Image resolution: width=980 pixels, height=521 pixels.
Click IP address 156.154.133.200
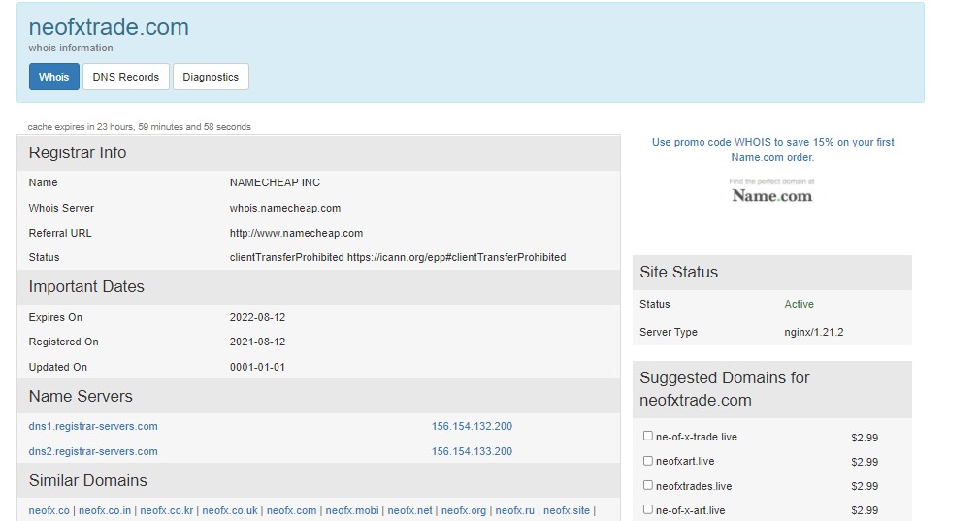[x=472, y=451]
